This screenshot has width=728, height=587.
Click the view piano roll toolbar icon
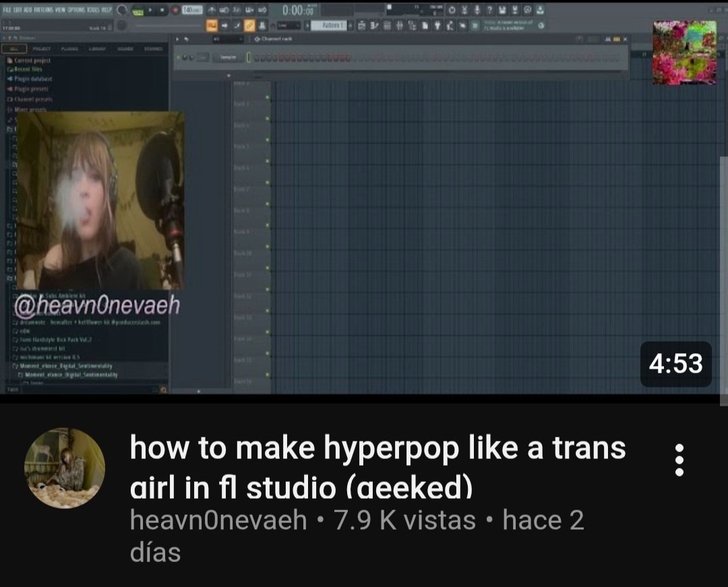pos(373,26)
